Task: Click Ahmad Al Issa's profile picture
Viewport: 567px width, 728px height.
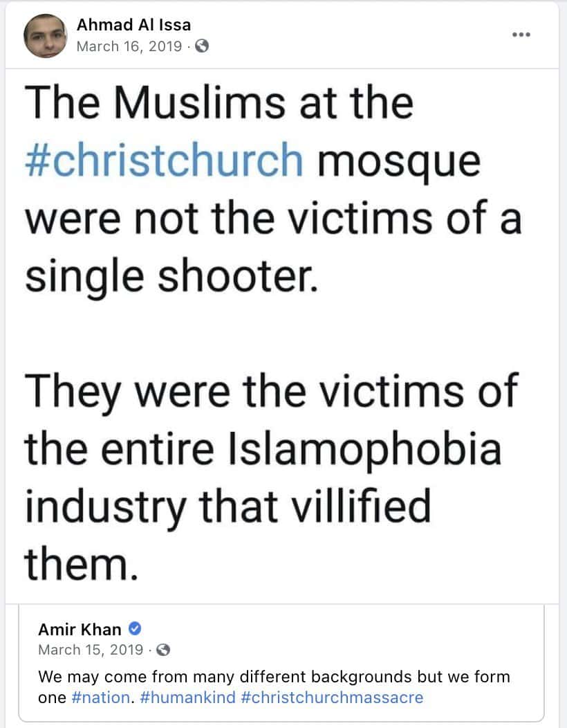Action: 44,36
